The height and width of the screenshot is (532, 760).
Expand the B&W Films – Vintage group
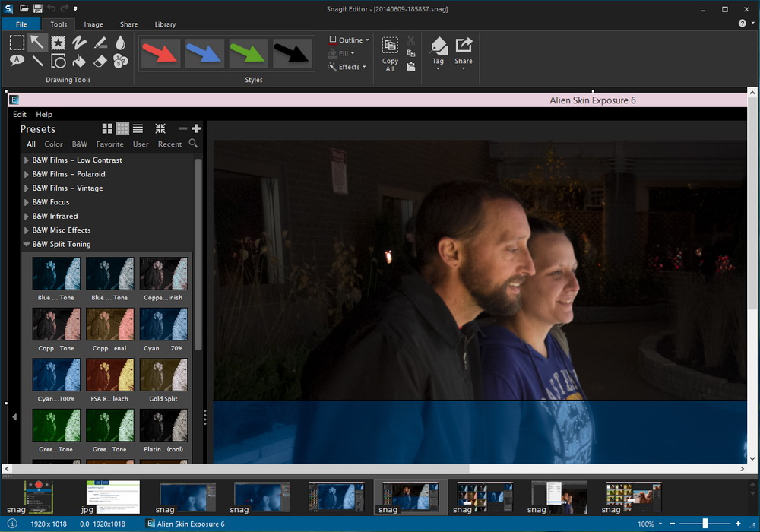(x=27, y=188)
